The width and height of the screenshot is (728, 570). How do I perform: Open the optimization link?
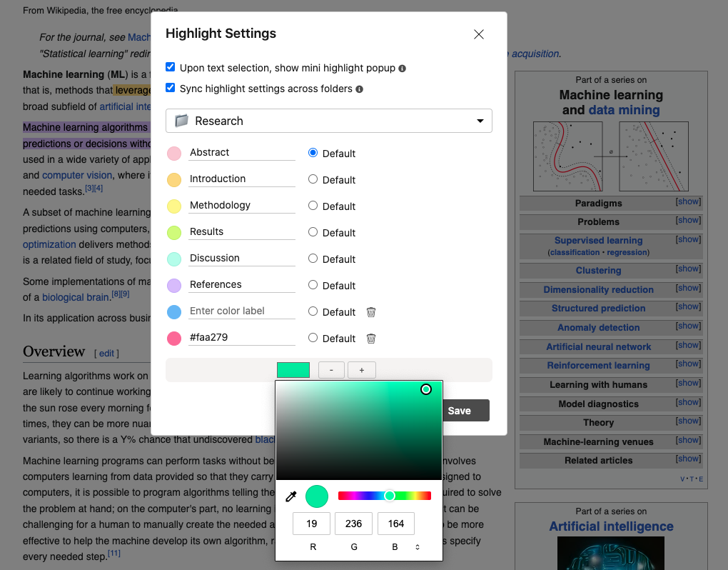[x=49, y=244]
